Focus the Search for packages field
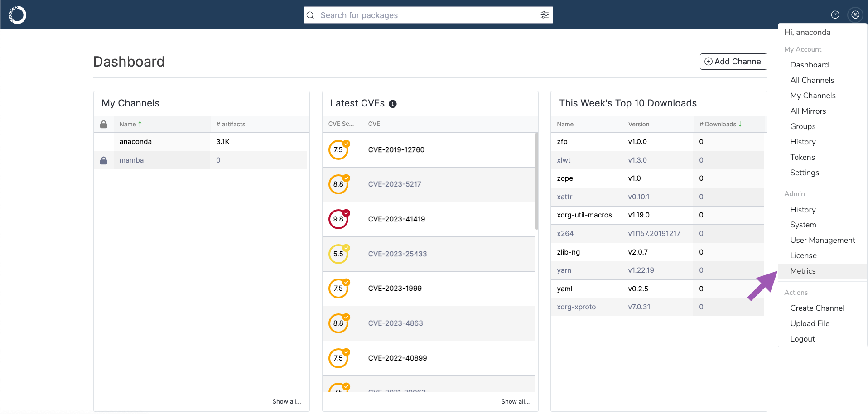 428,15
